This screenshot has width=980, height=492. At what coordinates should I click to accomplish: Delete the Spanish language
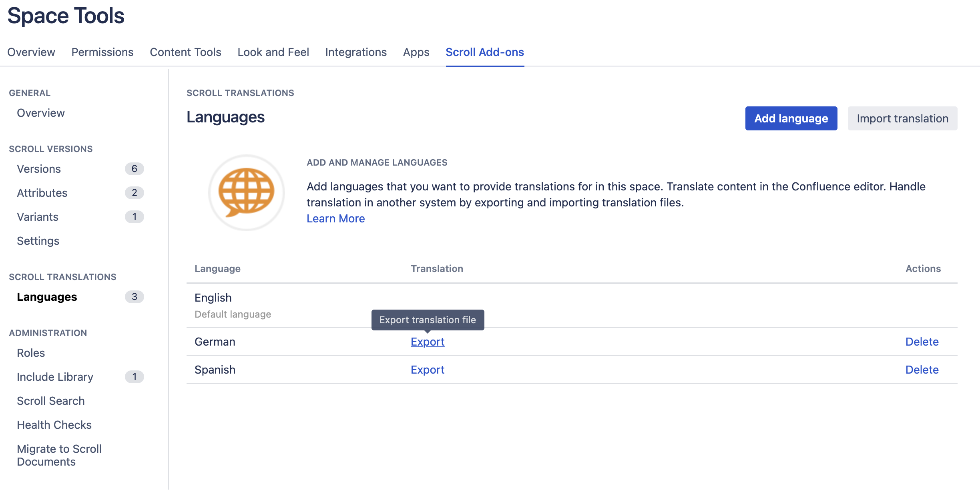(922, 370)
